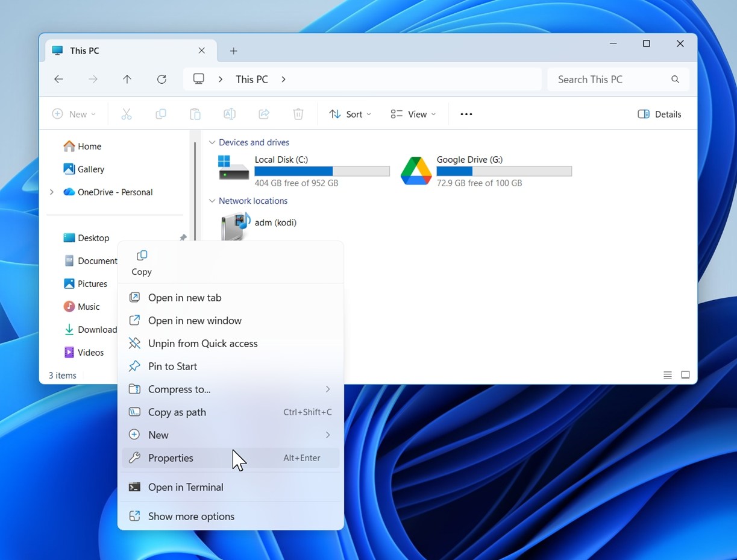This screenshot has height=560, width=737.
Task: Open Compress to... submenu
Action: click(231, 389)
